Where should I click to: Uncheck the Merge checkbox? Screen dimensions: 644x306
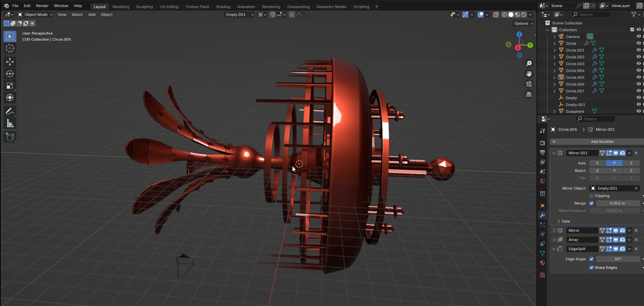coord(591,203)
